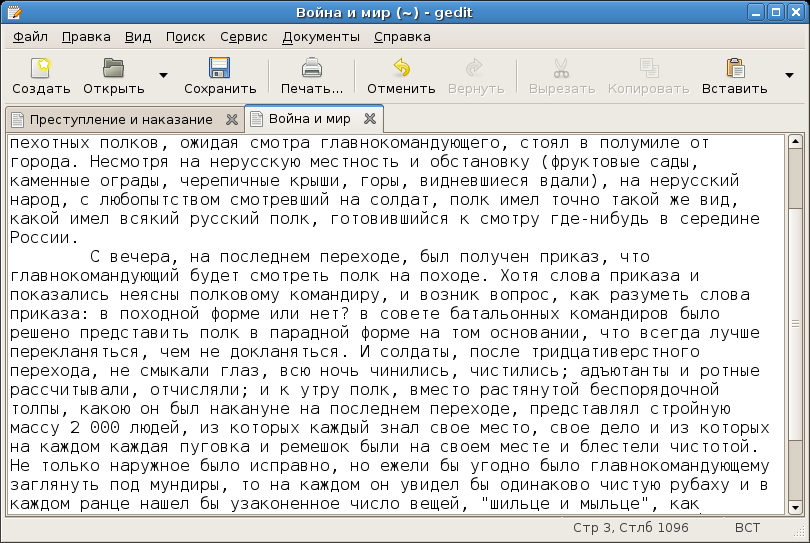Image resolution: width=810 pixels, height=543 pixels.
Task: Click the word где-нибудь in the text
Action: click(599, 219)
